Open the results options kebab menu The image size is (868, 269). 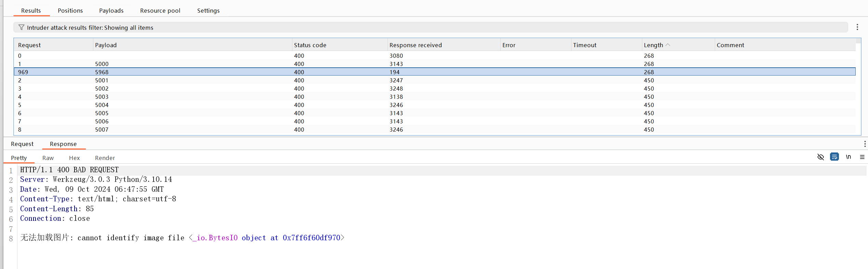tap(857, 27)
